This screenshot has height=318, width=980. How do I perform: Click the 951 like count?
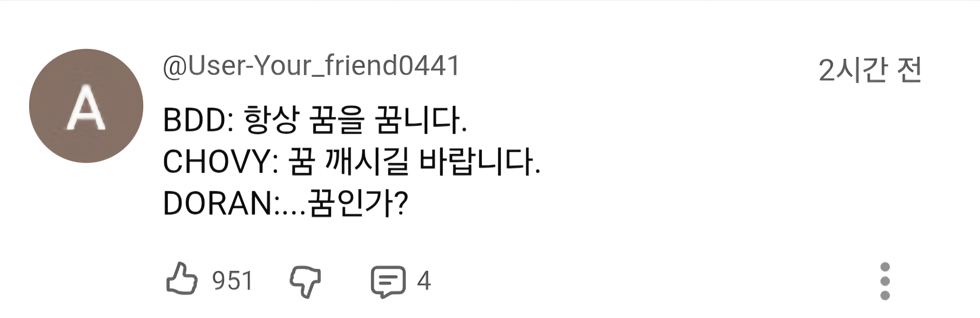pyautogui.click(x=233, y=281)
